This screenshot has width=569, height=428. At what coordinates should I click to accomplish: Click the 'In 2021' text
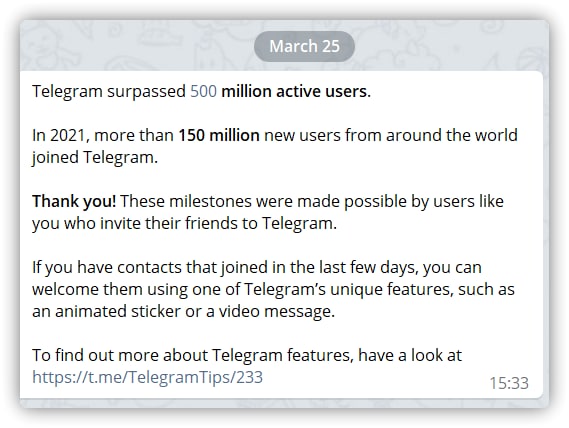[x=58, y=135]
